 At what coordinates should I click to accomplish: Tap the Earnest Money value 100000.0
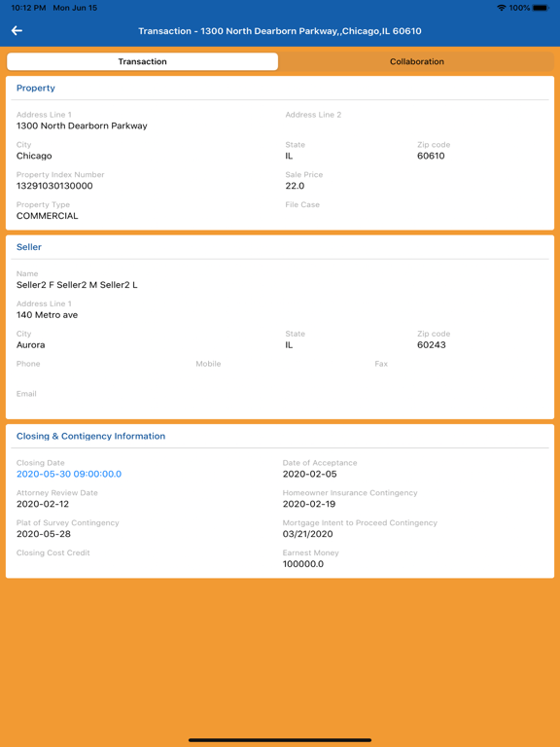[303, 564]
